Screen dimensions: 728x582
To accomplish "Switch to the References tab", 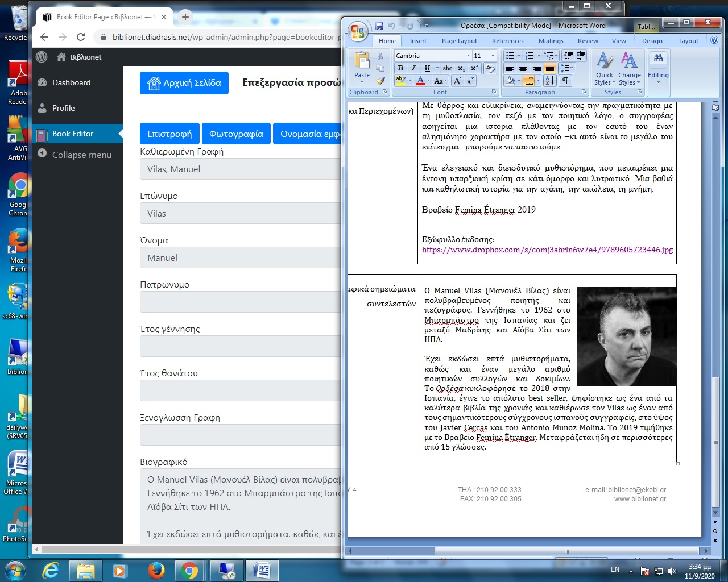I will pos(508,41).
